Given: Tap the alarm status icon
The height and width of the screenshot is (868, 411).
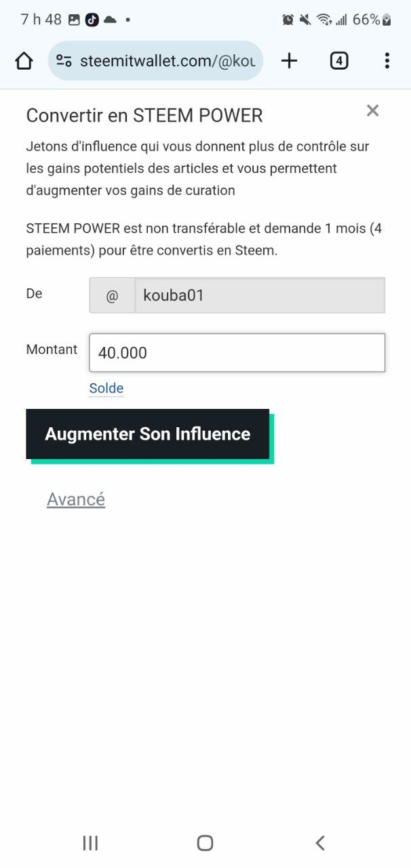Looking at the screenshot, I should pyautogui.click(x=288, y=20).
